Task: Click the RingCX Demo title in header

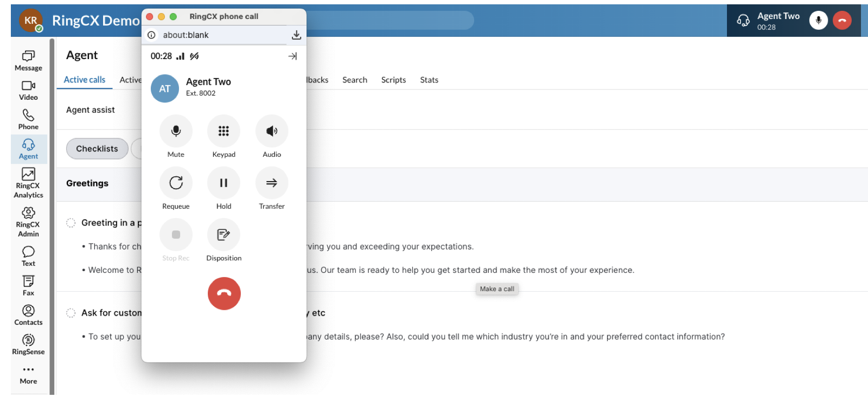Action: coord(95,21)
